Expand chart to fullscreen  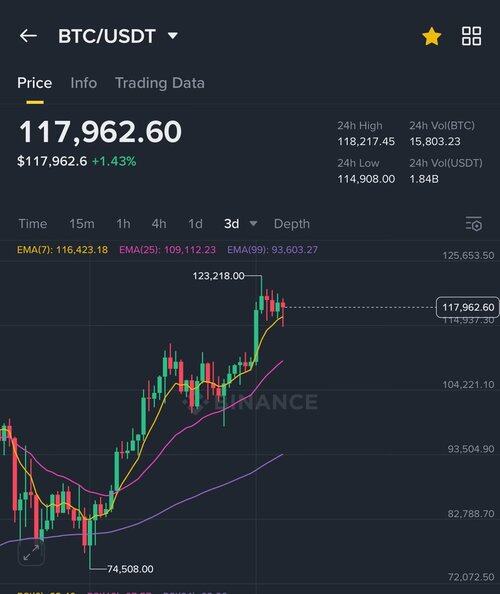(31, 553)
